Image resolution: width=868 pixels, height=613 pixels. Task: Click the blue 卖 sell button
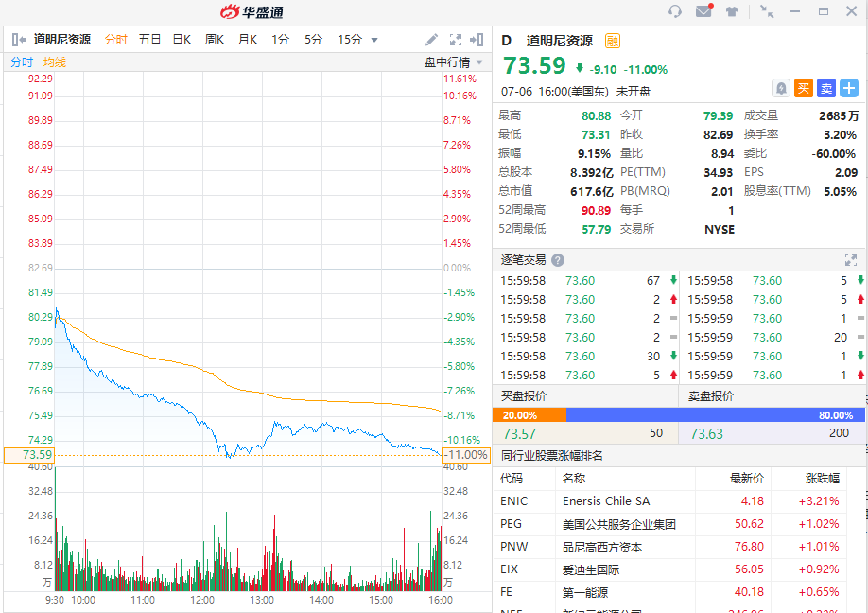click(826, 88)
